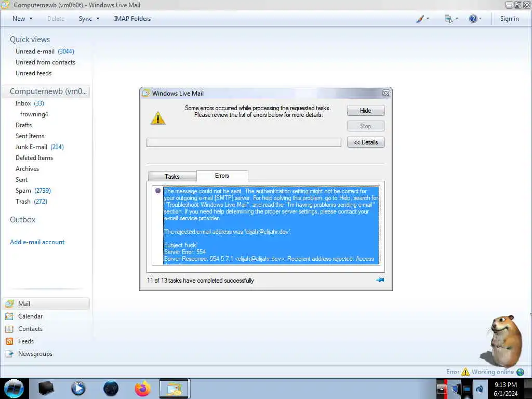
Task: Open the black box app on taskbar
Action: tap(46, 389)
